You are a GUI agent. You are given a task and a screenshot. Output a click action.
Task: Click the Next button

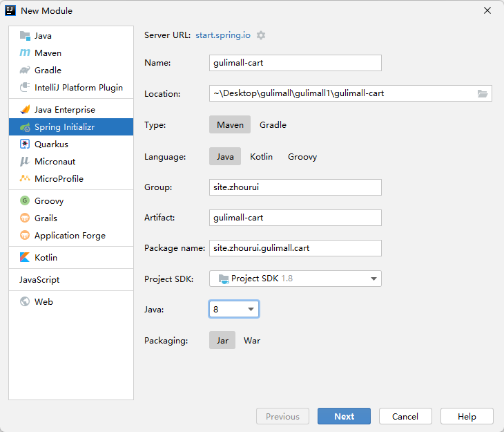click(x=344, y=416)
